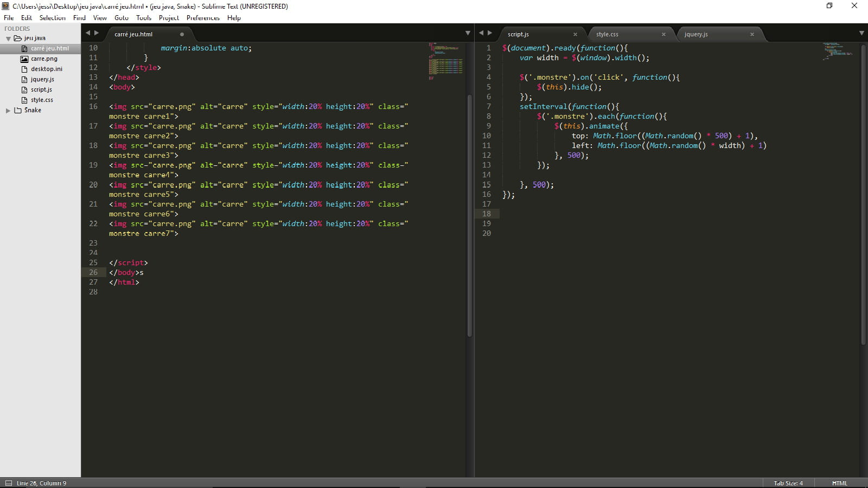Open the Preferences menu
Image resolution: width=868 pixels, height=488 pixels.
pyautogui.click(x=203, y=17)
